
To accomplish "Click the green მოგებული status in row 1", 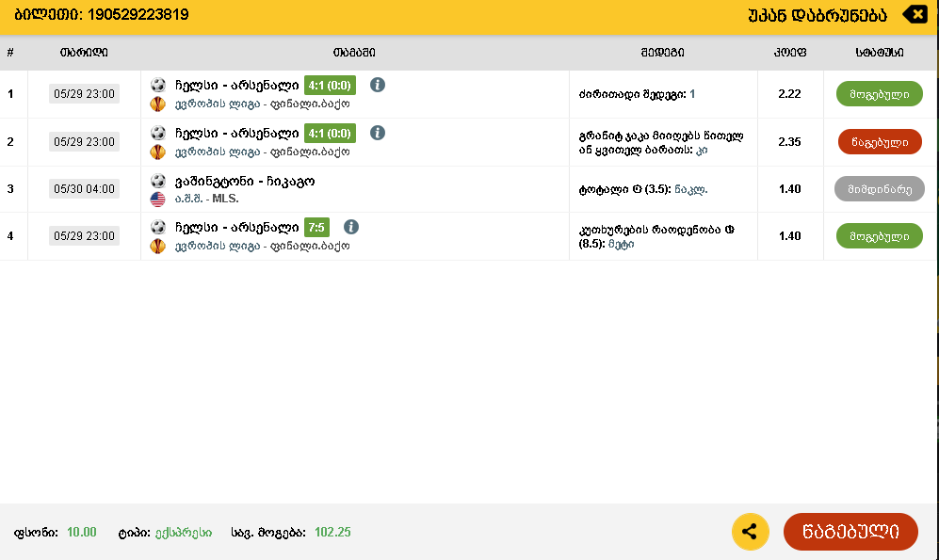I will (879, 94).
